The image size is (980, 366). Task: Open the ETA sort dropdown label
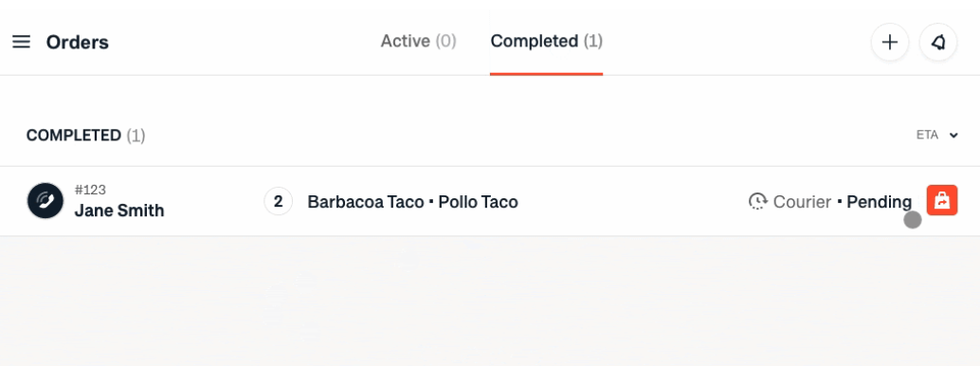[x=928, y=136]
